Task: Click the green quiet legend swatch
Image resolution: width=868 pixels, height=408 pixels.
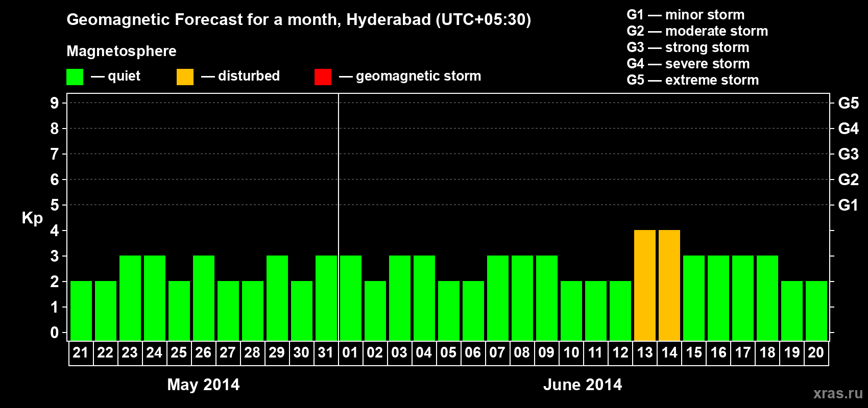Action: point(75,77)
